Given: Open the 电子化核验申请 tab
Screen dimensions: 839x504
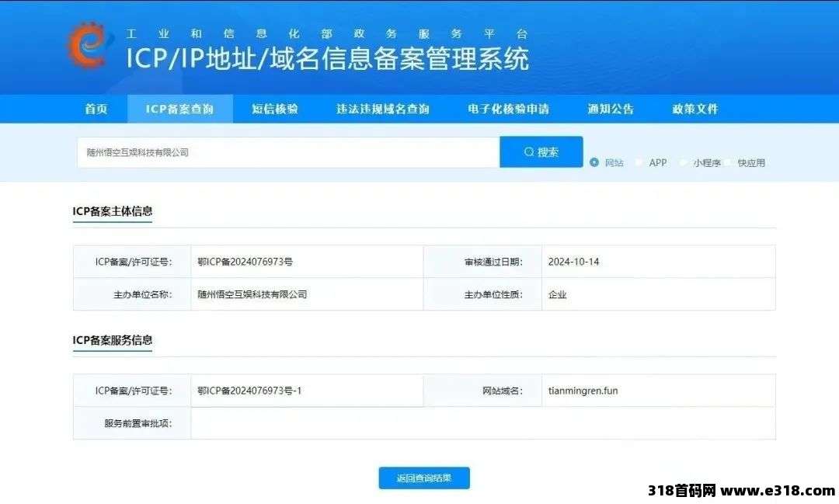Looking at the screenshot, I should pyautogui.click(x=509, y=109).
